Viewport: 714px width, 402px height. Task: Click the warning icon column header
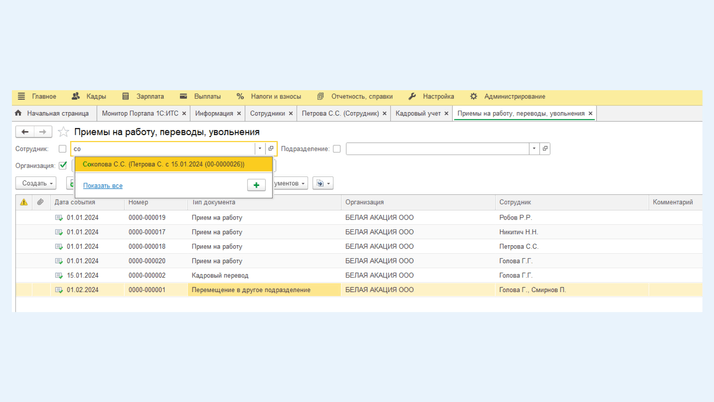tap(24, 202)
